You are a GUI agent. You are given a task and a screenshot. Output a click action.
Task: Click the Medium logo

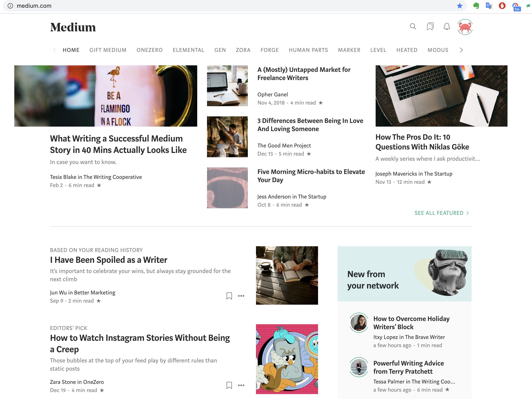coord(73,27)
